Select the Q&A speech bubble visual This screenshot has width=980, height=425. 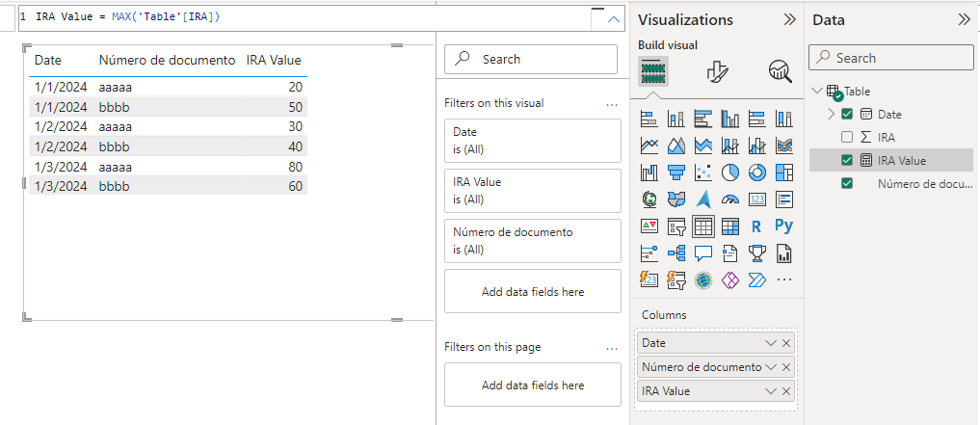703,253
